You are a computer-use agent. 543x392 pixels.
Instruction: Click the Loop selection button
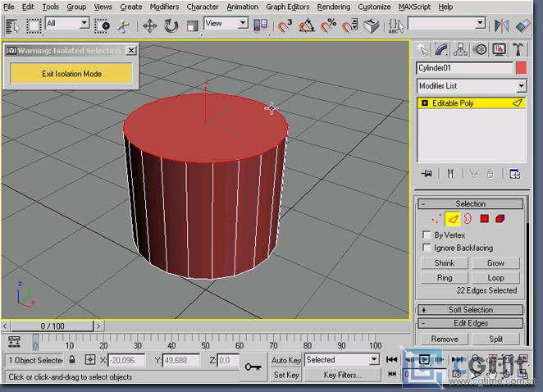pyautogui.click(x=495, y=278)
